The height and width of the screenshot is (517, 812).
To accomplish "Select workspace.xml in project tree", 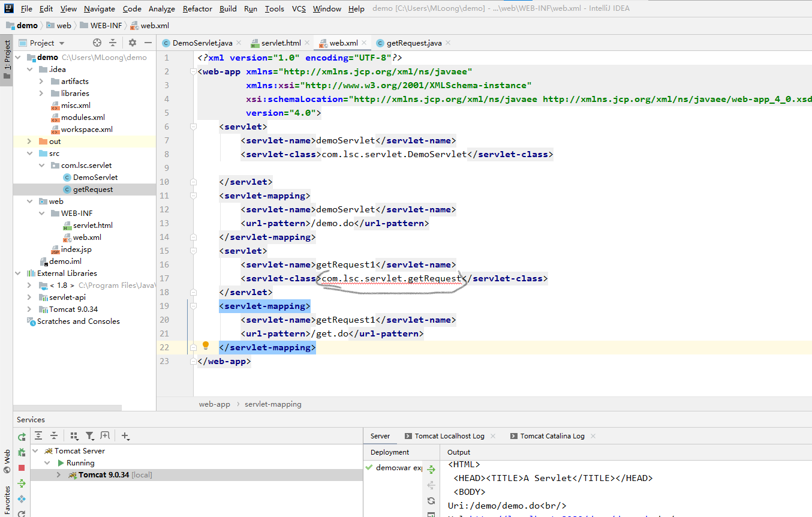I will pyautogui.click(x=81, y=130).
